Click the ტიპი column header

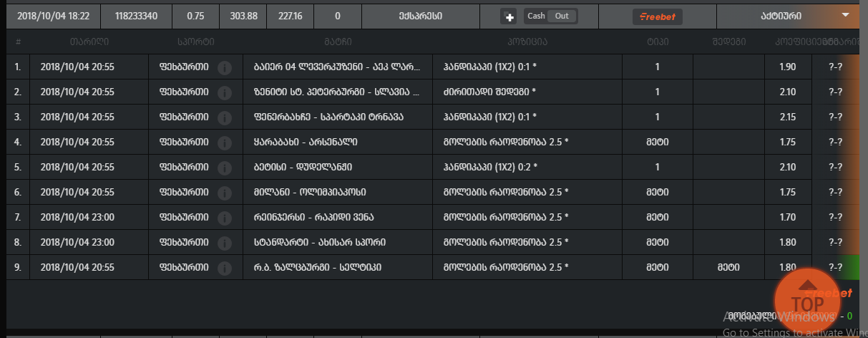point(657,42)
